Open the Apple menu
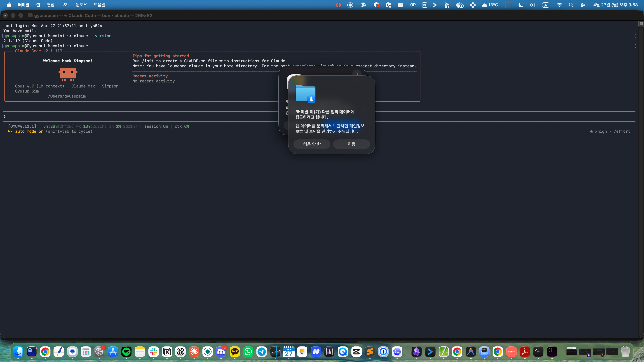644x362 pixels. pos(9,5)
